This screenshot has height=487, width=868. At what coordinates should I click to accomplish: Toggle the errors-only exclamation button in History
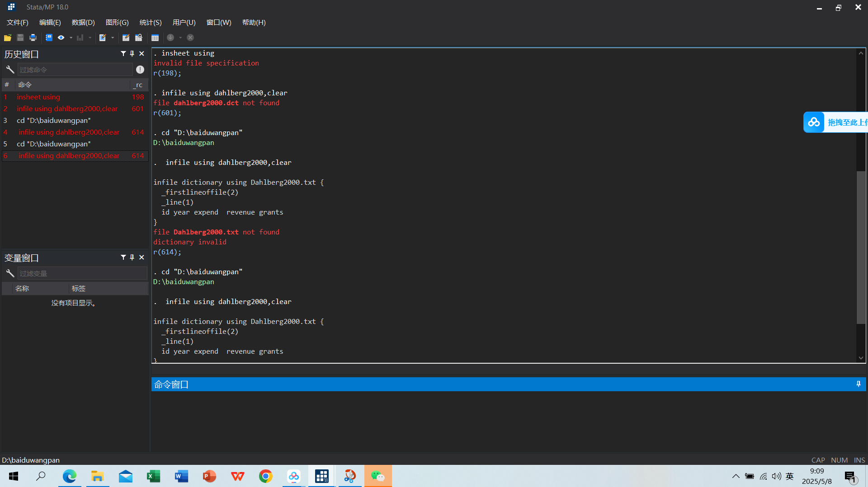pos(140,70)
